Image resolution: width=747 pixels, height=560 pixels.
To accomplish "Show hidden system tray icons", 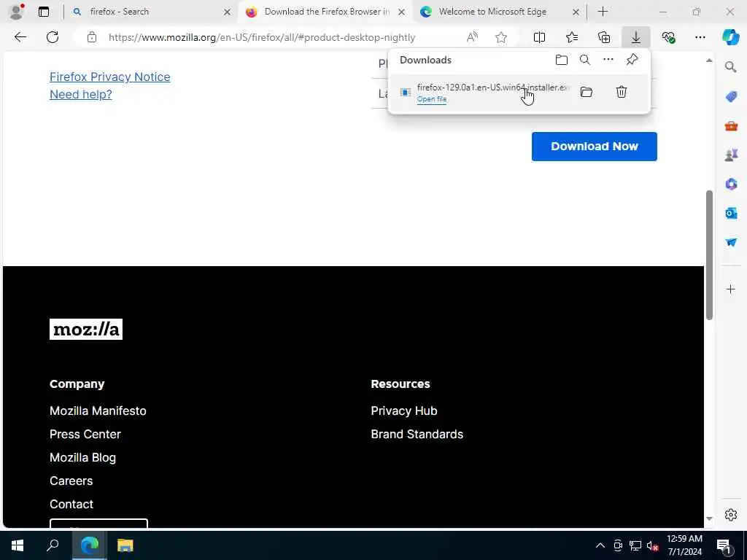I will pos(600,545).
